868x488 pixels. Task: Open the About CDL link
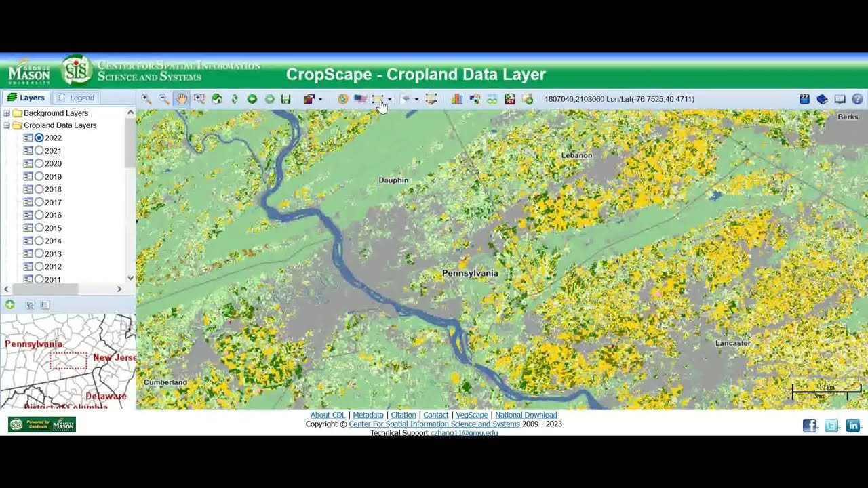(328, 415)
